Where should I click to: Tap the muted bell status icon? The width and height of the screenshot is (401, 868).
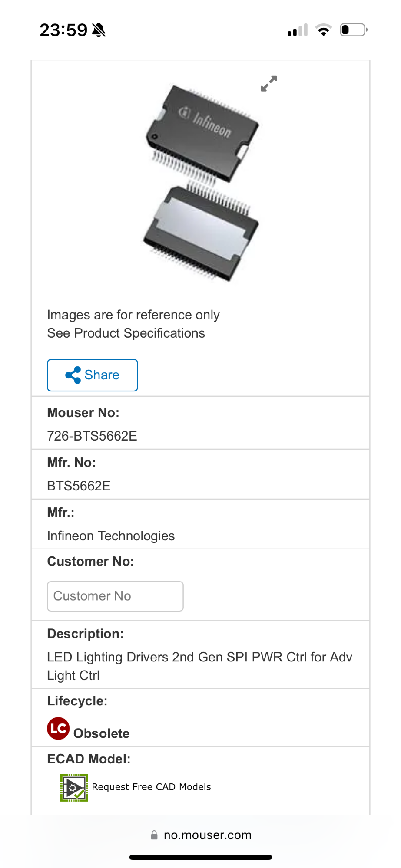tap(99, 30)
